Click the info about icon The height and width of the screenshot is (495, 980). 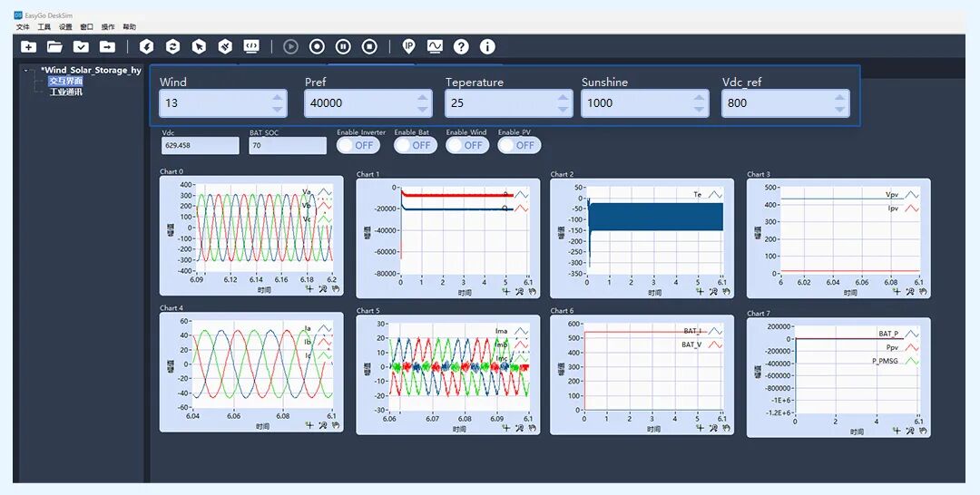[x=487, y=46]
